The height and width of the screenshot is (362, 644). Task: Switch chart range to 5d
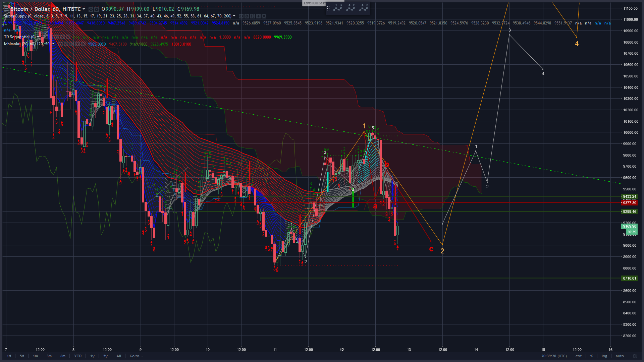[x=22, y=356]
